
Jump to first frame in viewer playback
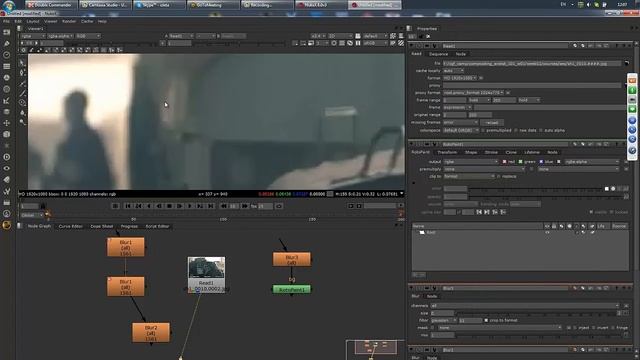tap(128, 206)
